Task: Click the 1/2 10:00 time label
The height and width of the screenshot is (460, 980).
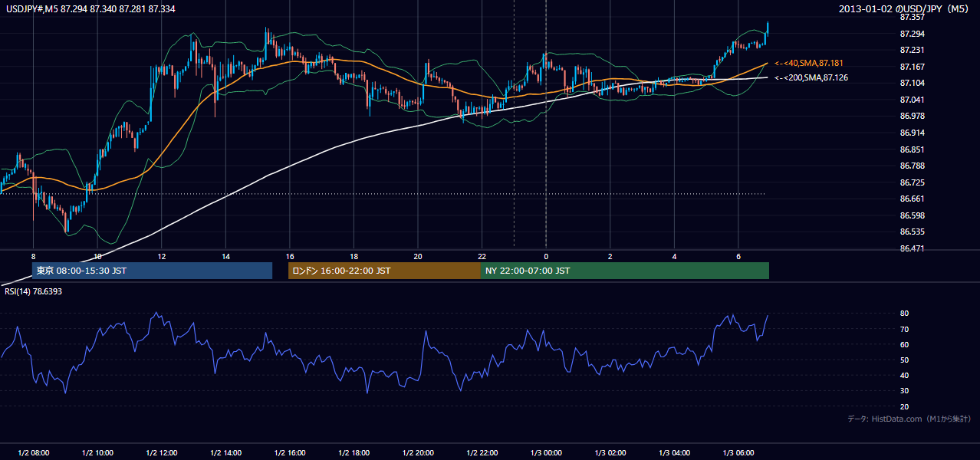Action: 97,452
